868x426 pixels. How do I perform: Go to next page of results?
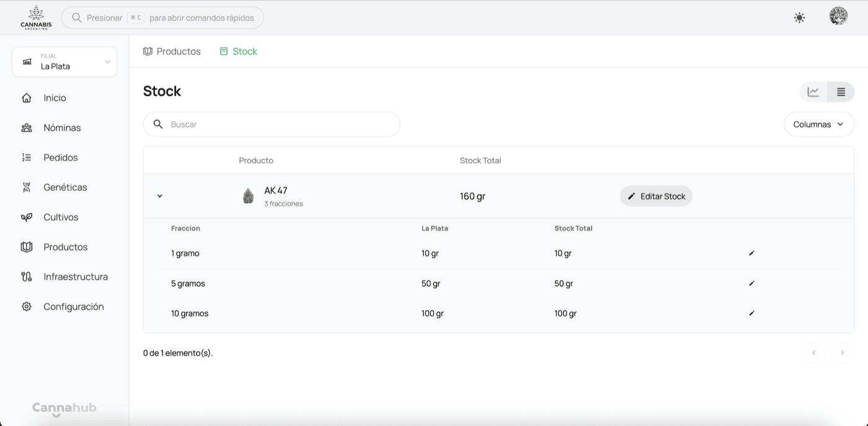click(x=842, y=353)
